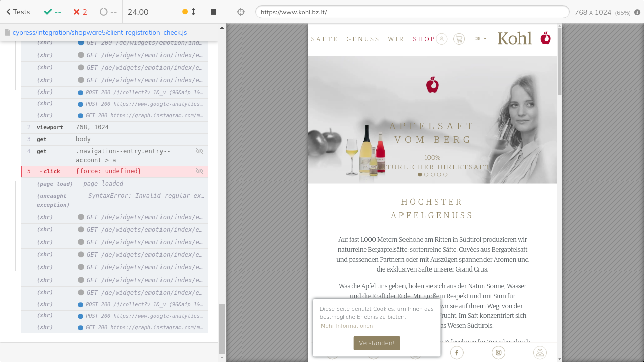Open the selector playground crosshair
This screenshot has width=644, height=362.
tap(240, 12)
